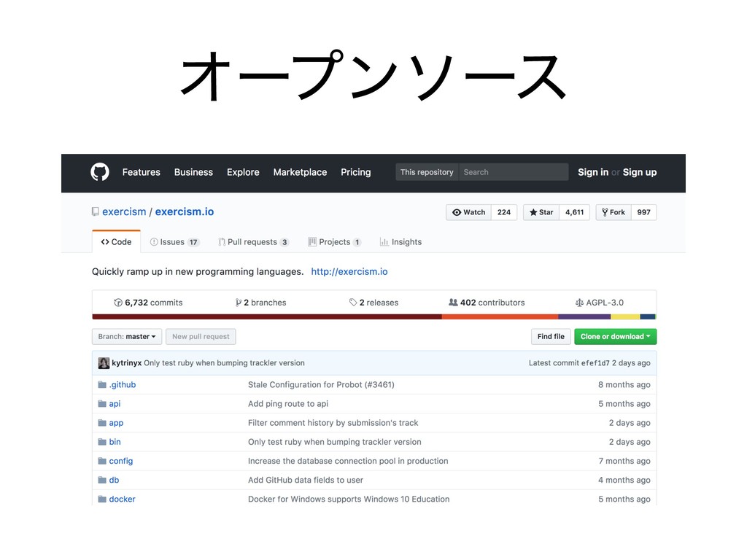The image size is (747, 560).
Task: Click the docker folder icon
Action: [101, 499]
